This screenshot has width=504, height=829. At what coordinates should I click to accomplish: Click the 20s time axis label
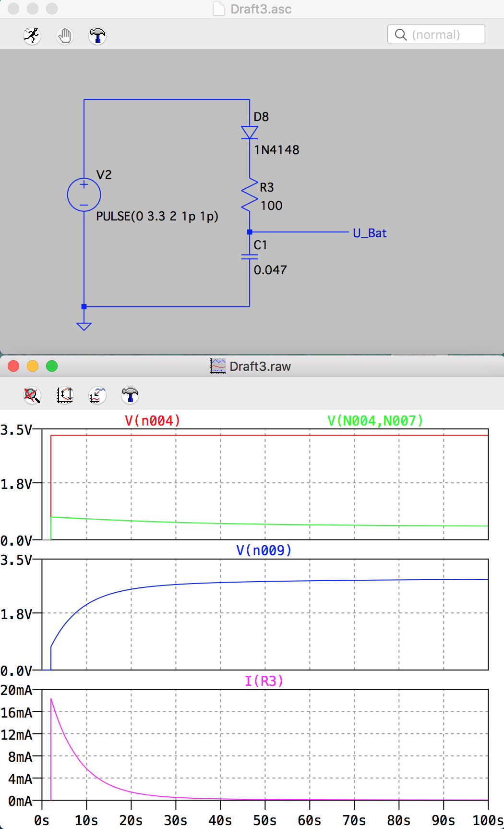(131, 820)
